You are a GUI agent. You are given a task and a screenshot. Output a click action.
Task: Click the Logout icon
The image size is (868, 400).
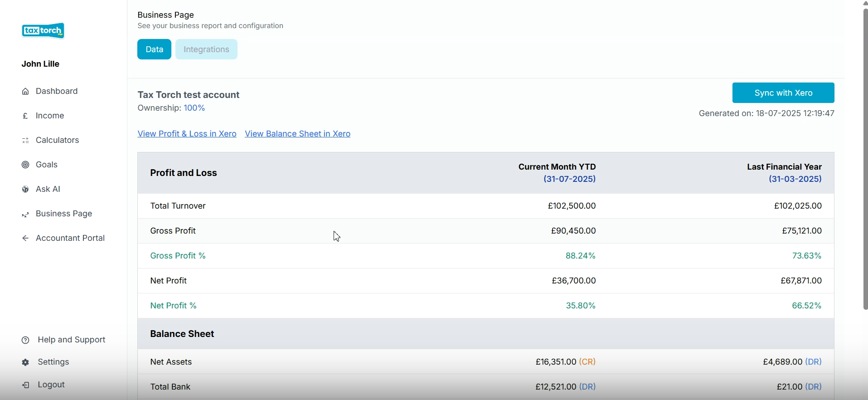(x=26, y=385)
